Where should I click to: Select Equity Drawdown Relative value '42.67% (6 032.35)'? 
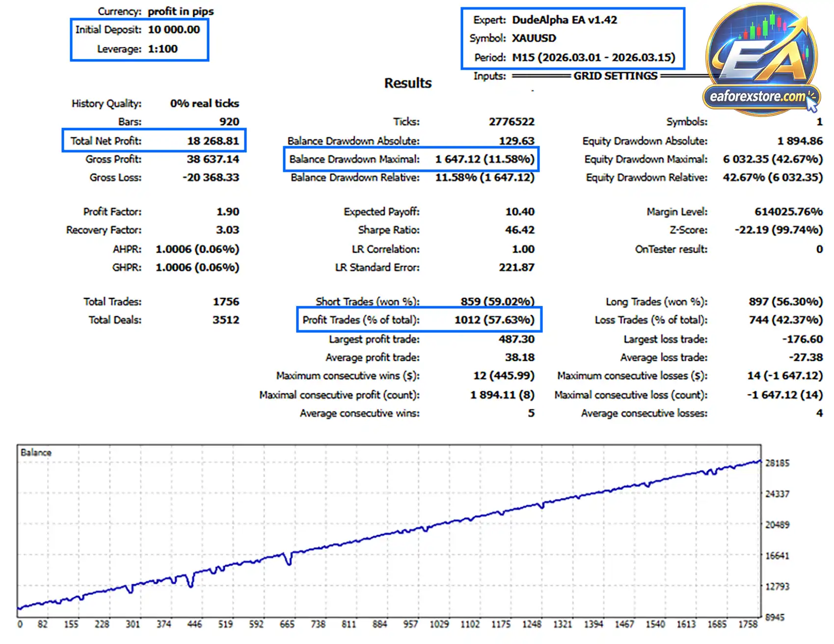point(773,177)
